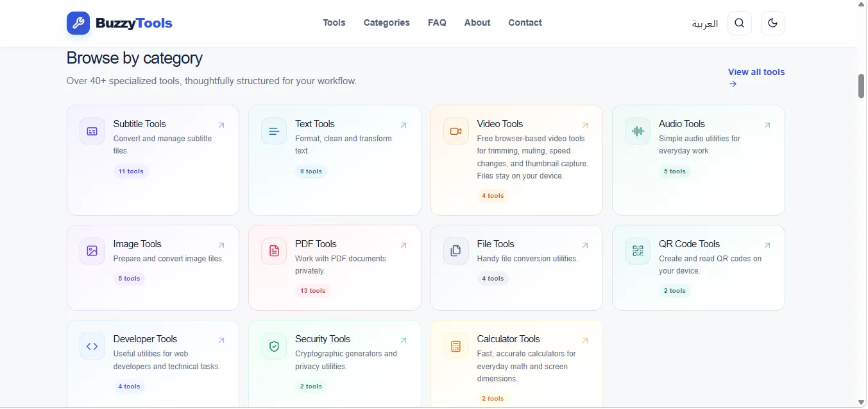Open the QR Code Tools title link
Viewport: 868px width, 409px height.
690,244
